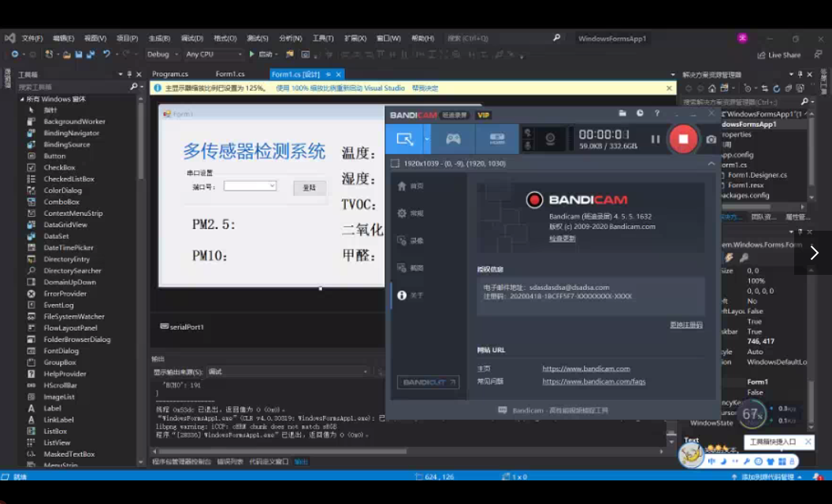Click restart at 100% scaling link
This screenshot has height=504, width=832.
coord(340,88)
